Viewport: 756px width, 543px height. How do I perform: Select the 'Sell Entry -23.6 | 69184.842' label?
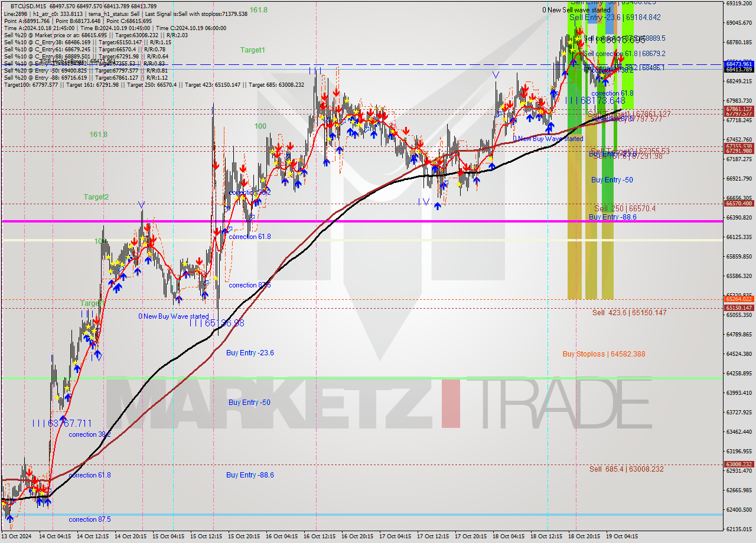click(615, 18)
